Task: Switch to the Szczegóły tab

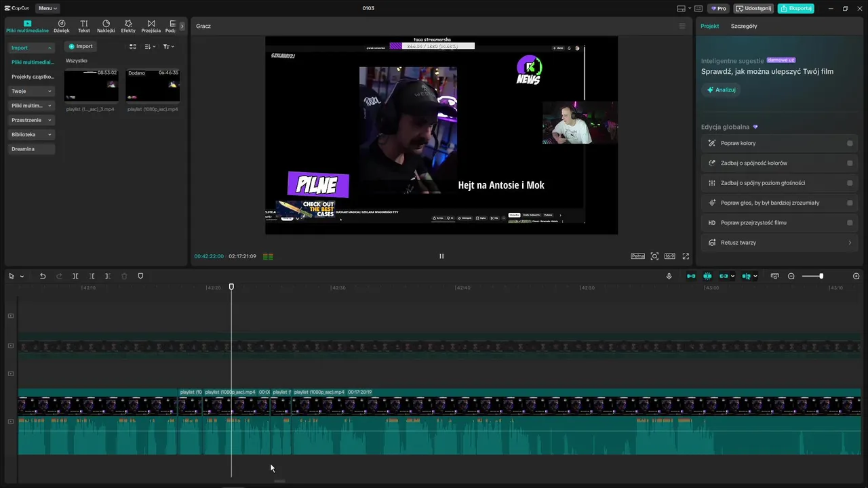Action: [x=744, y=26]
